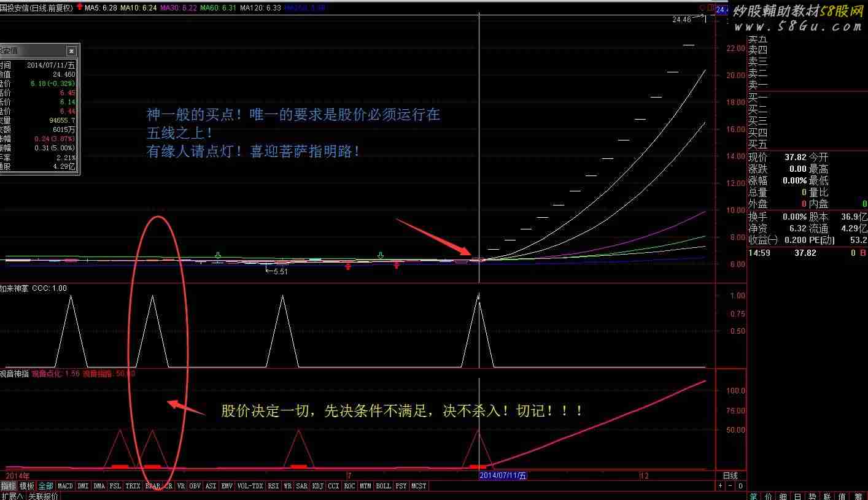Switch to the BOLL indicator
The width and height of the screenshot is (868, 500).
(x=383, y=486)
